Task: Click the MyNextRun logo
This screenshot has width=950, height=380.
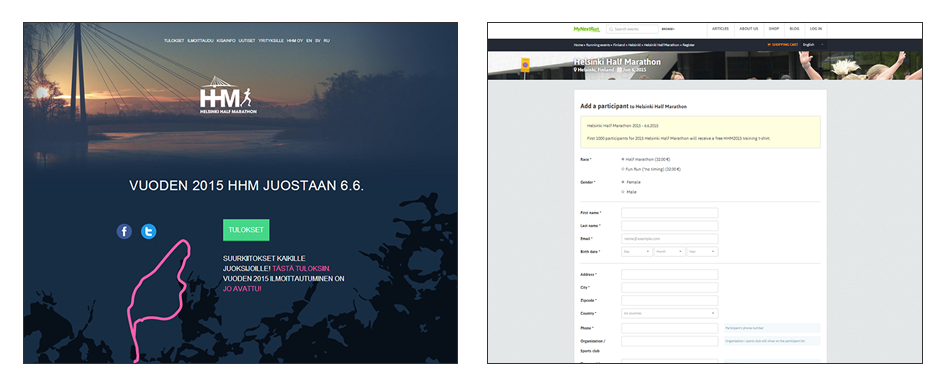Action: (x=586, y=28)
